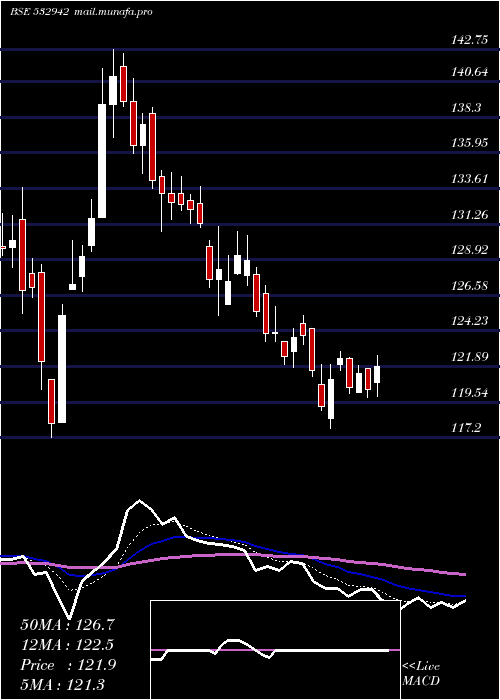This screenshot has height=700, width=500.
Task: Click the 124.23 price level label
Action: tap(470, 321)
